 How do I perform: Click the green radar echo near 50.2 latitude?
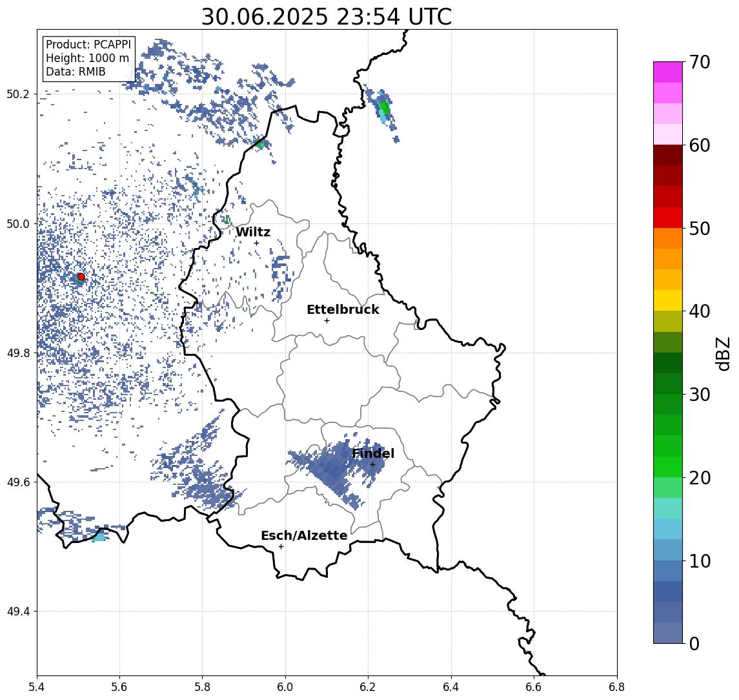pyautogui.click(x=385, y=108)
